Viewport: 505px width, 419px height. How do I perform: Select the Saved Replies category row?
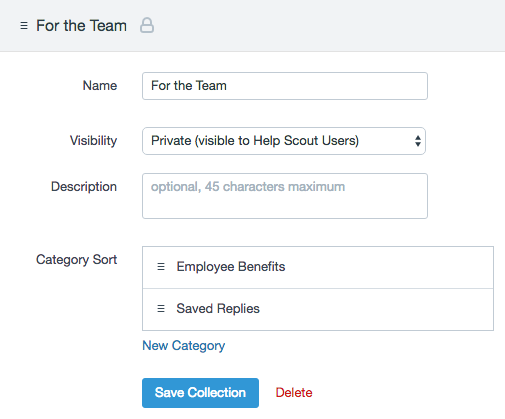[318, 310]
